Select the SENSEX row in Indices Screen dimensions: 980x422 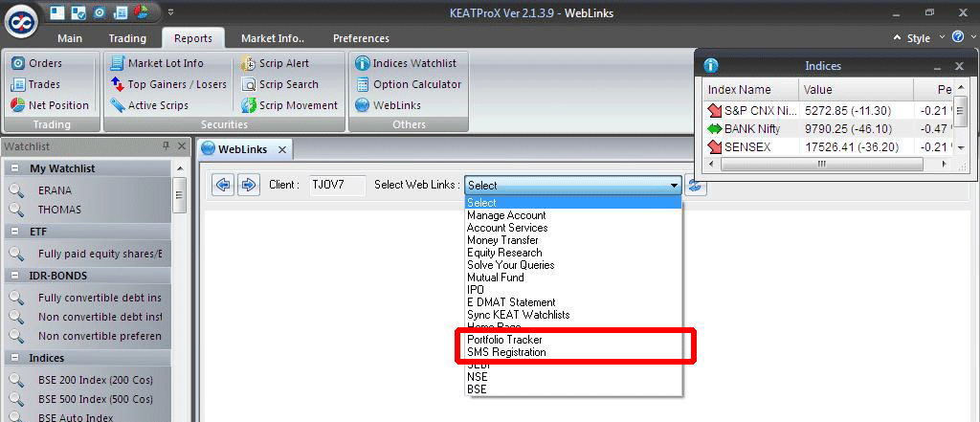[829, 147]
